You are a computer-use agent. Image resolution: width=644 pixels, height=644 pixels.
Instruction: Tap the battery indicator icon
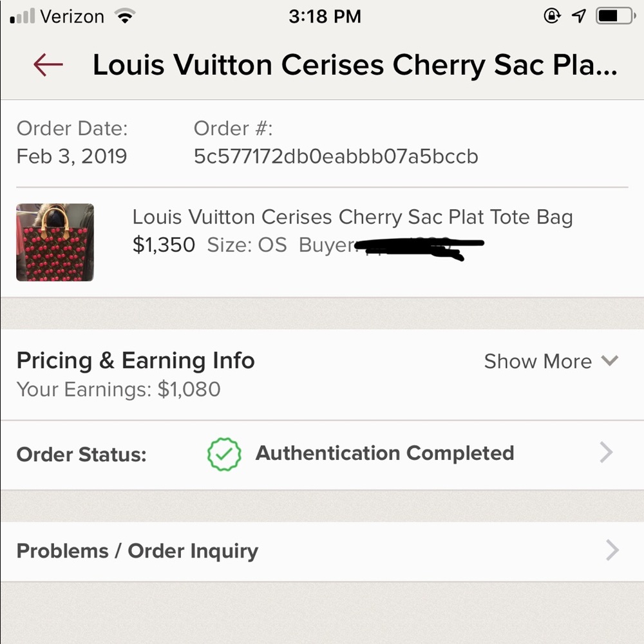(x=615, y=16)
